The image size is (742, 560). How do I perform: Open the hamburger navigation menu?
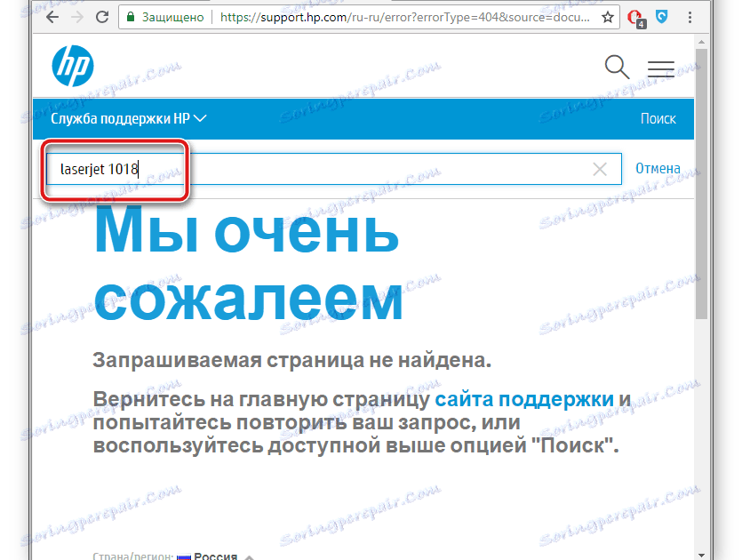pyautogui.click(x=661, y=68)
